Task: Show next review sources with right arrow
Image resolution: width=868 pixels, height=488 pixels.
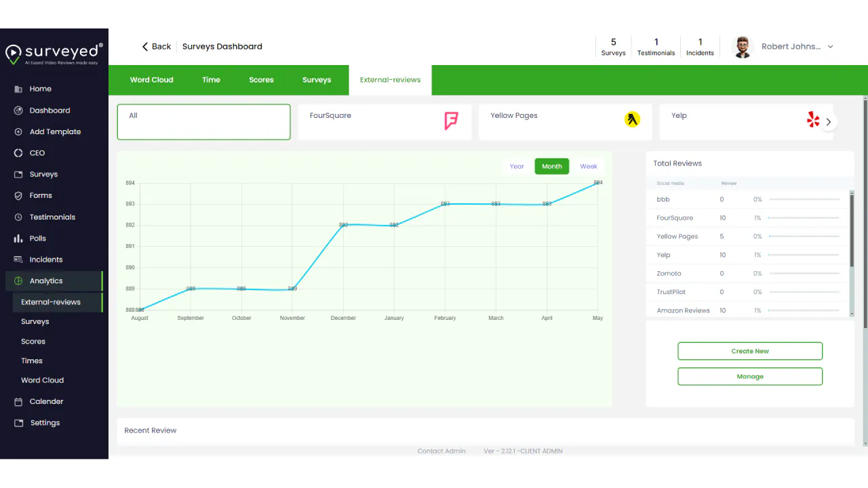Action: pyautogui.click(x=828, y=122)
